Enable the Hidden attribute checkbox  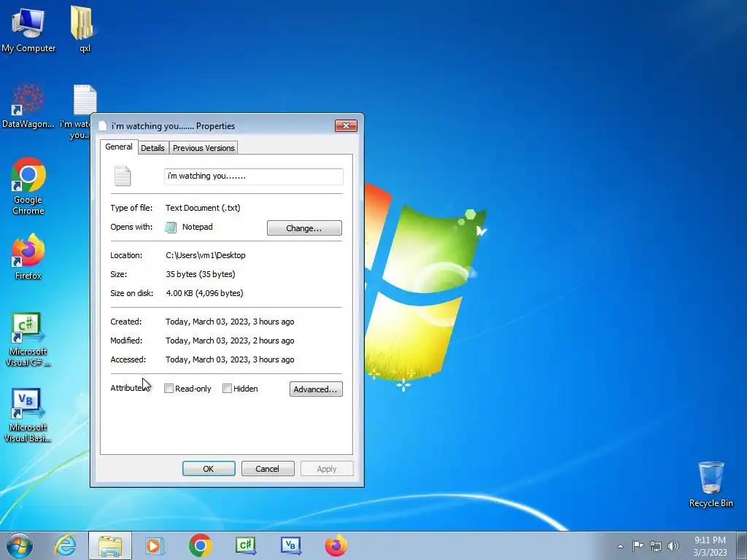228,389
